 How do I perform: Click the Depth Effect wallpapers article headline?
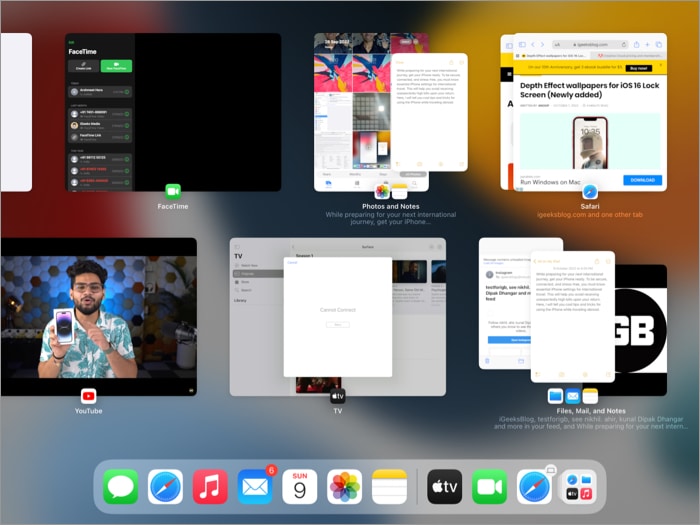coord(589,90)
